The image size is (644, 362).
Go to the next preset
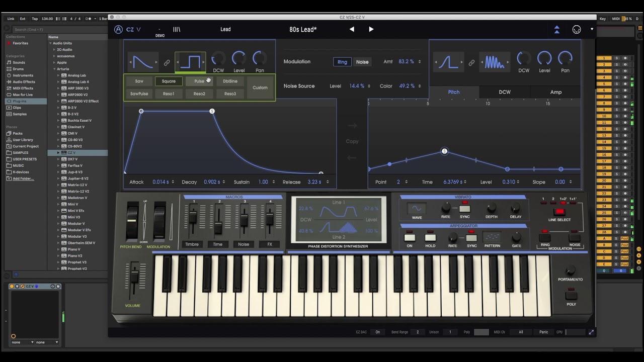pyautogui.click(x=371, y=29)
